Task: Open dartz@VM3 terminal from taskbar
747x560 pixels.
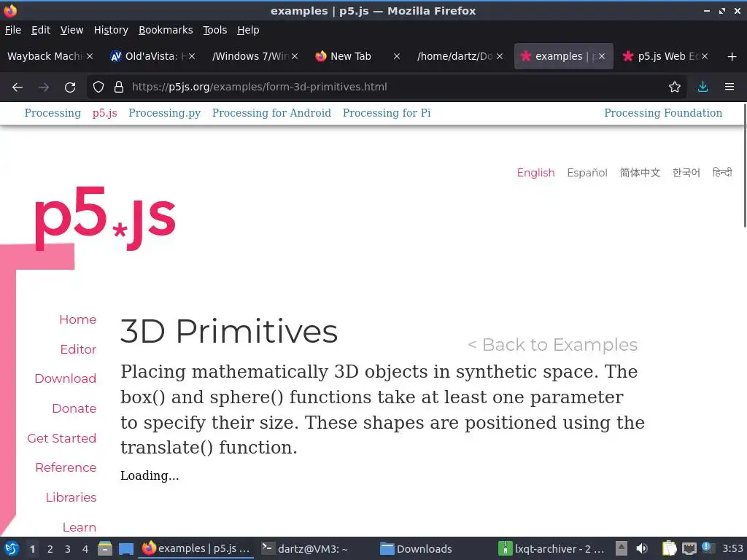Action: tap(305, 549)
